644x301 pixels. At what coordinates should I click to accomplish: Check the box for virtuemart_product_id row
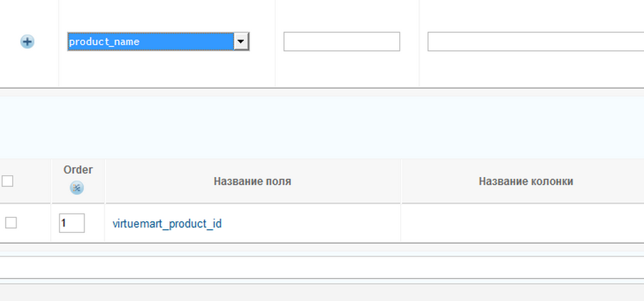[x=11, y=223]
